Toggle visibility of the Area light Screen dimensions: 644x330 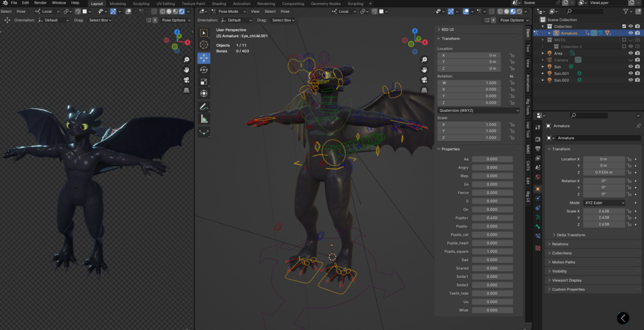point(631,53)
